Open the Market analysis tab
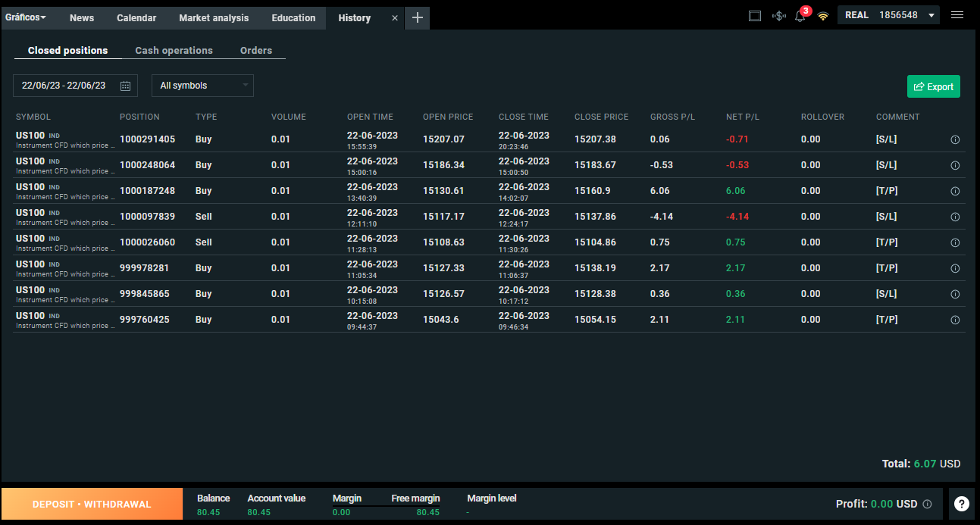Image resolution: width=980 pixels, height=525 pixels. pyautogui.click(x=214, y=17)
